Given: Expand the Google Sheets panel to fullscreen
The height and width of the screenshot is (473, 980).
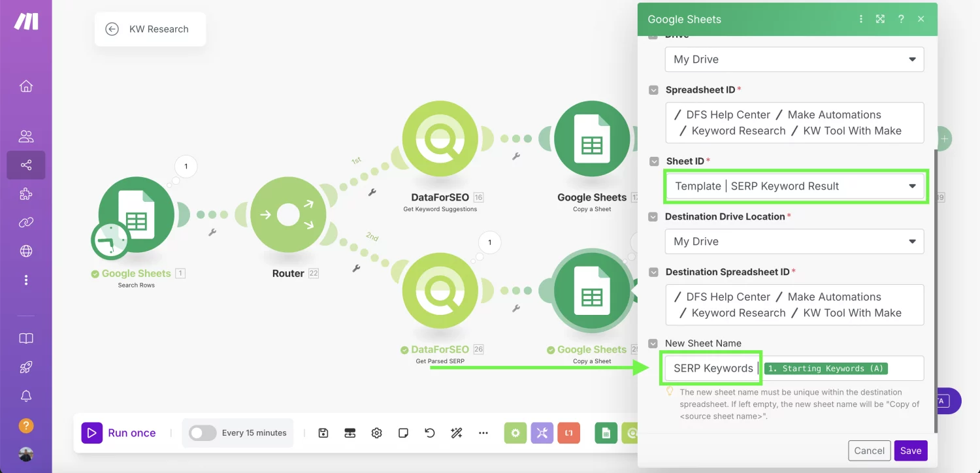Looking at the screenshot, I should pyautogui.click(x=881, y=19).
